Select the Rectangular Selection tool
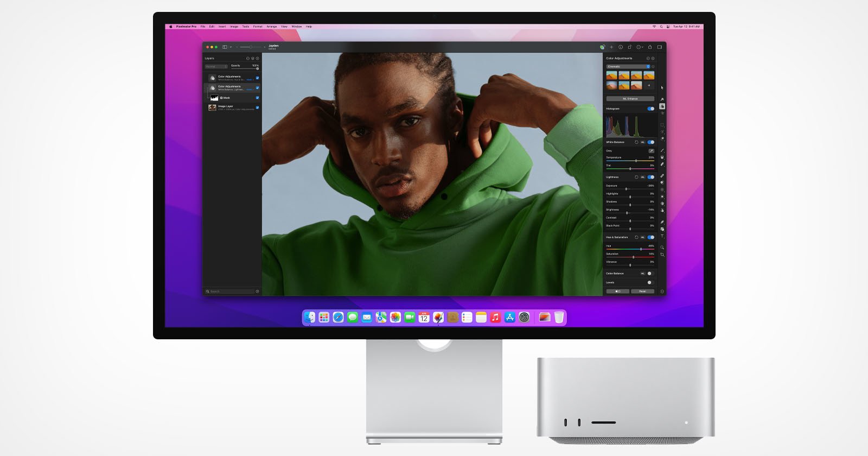Screen dimensions: 868x456 pos(662,125)
